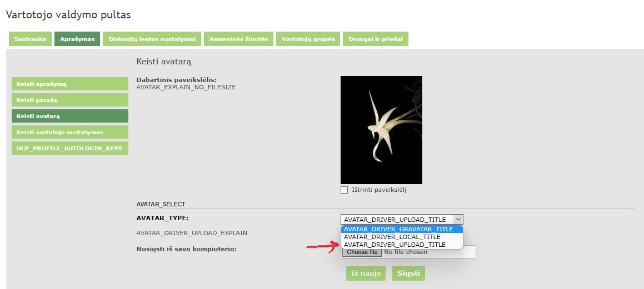Image resolution: width=644 pixels, height=289 pixels.
Task: Open Keisti parašą sidebar item
Action: pyautogui.click(x=70, y=100)
